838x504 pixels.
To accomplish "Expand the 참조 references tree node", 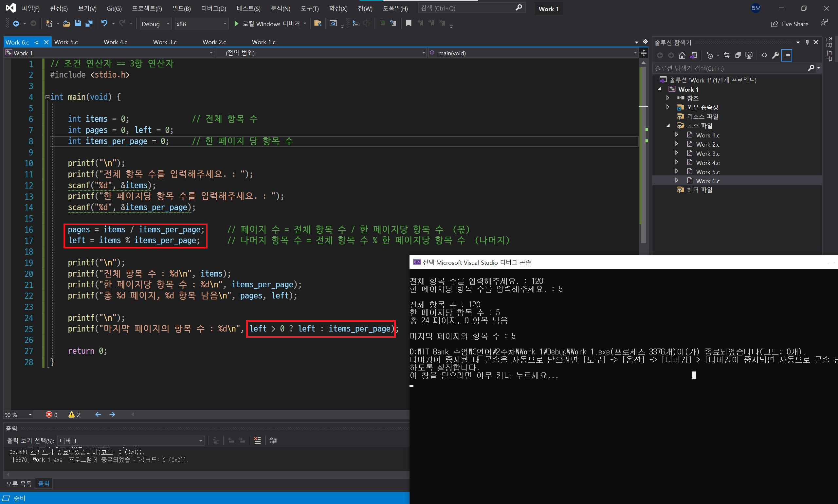I will coord(668,98).
